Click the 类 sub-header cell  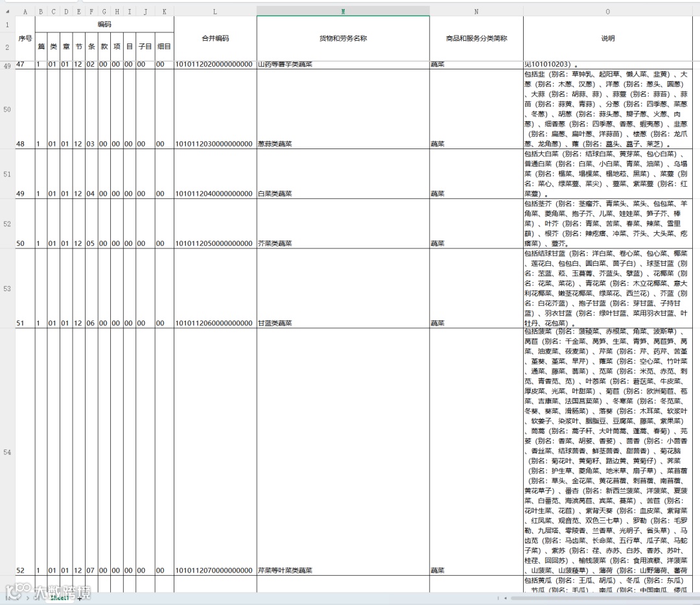(x=54, y=47)
